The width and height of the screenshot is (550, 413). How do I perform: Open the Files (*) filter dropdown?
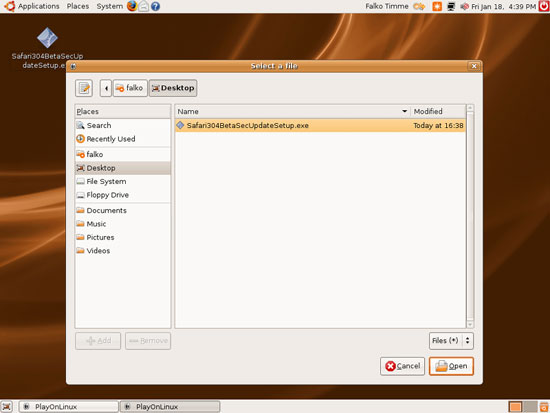pos(451,341)
